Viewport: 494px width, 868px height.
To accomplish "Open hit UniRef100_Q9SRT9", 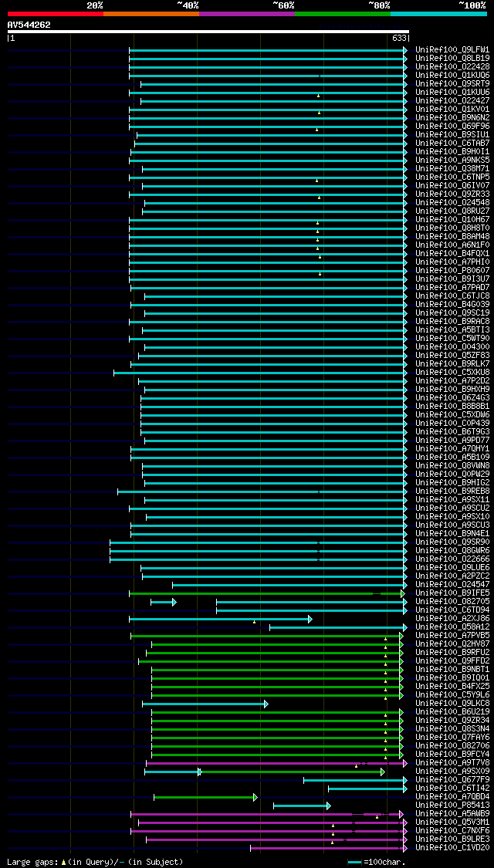I will [452, 83].
